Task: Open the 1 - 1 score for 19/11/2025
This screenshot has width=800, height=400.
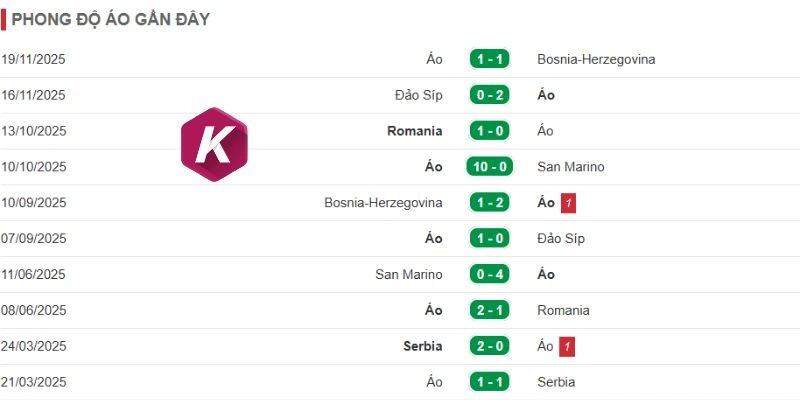Action: tap(489, 59)
